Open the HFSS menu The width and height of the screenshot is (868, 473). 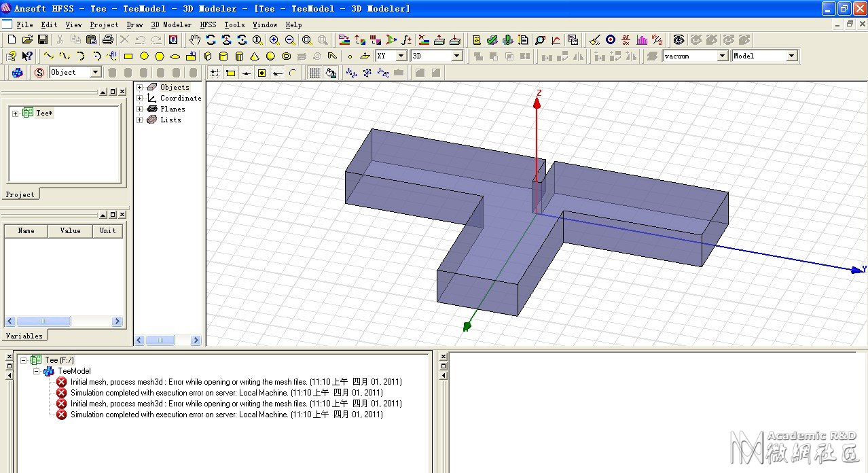(x=208, y=24)
